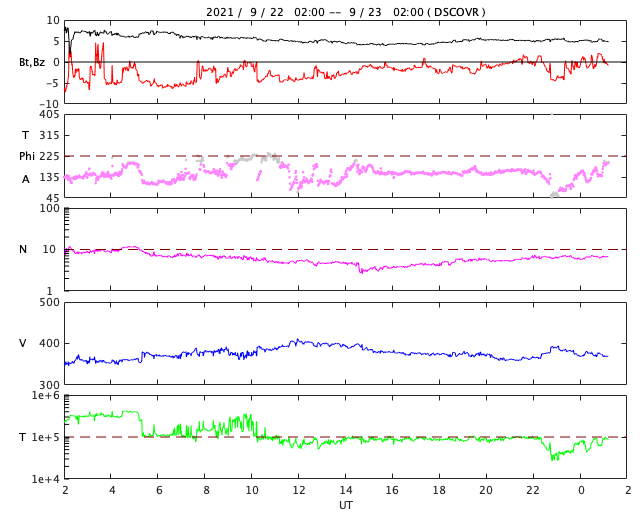
Task: Click the '22' hour tick on UT axis
Action: pos(533,490)
